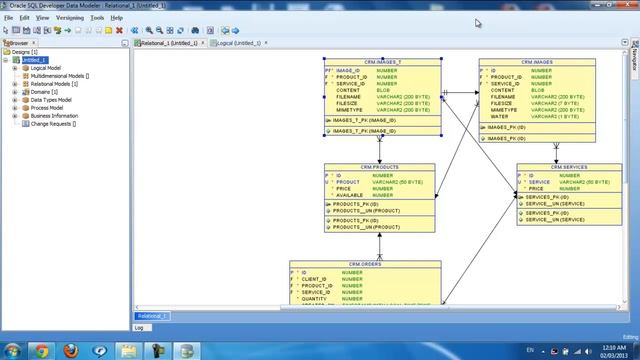The width and height of the screenshot is (640, 360).
Task: Select Relational Models [1] tree label
Action: pos(54,84)
